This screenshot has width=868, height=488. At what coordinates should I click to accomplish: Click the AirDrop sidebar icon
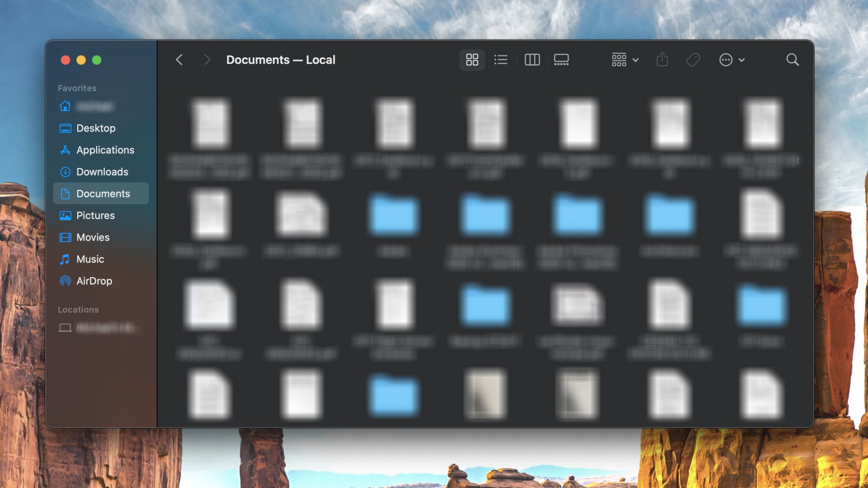(65, 281)
